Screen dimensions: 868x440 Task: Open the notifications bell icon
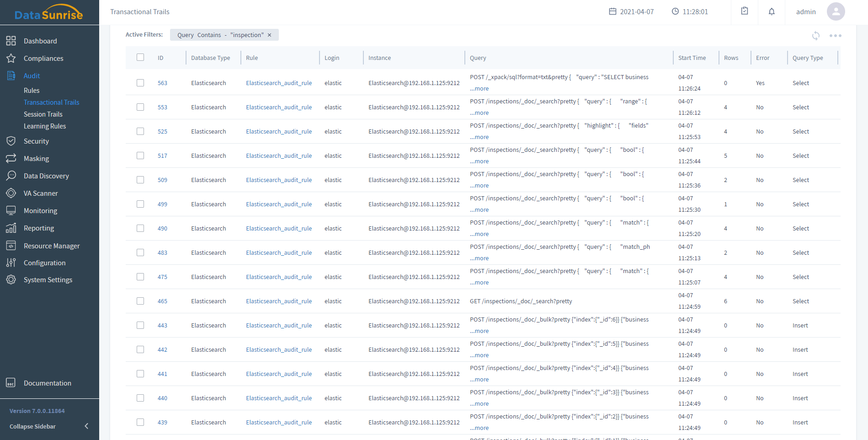772,12
